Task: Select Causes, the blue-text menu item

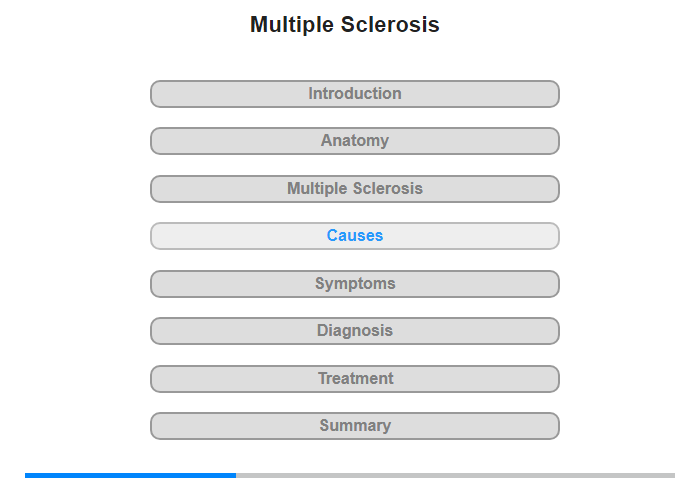Action: click(x=354, y=236)
